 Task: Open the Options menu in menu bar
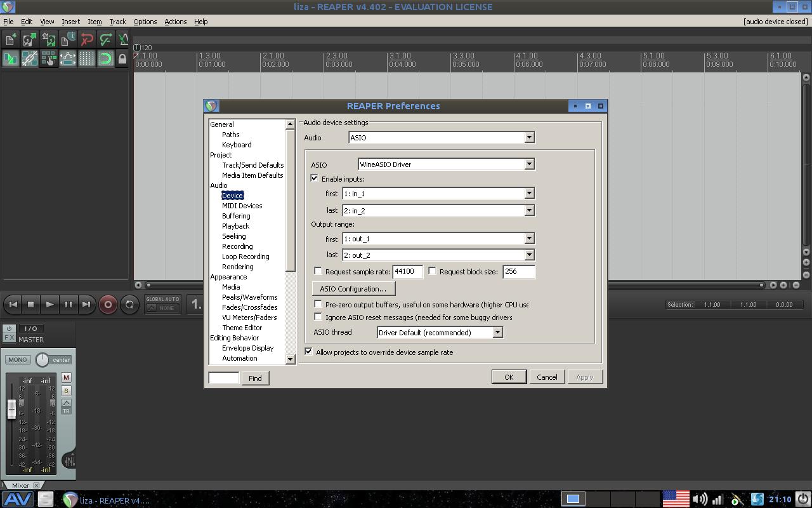(x=145, y=22)
